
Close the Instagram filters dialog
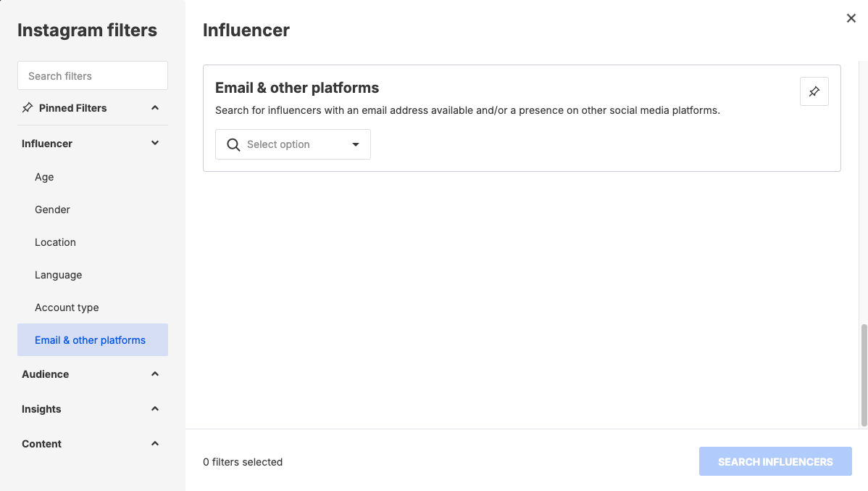click(851, 19)
